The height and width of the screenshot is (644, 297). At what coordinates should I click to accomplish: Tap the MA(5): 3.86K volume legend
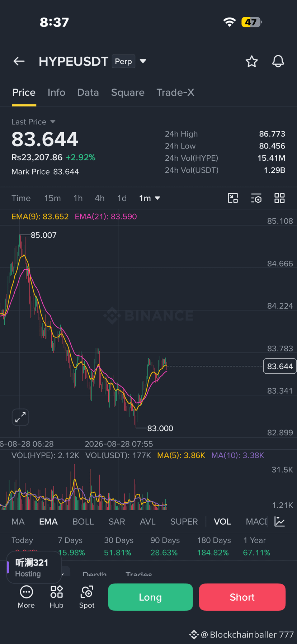pos(181,455)
